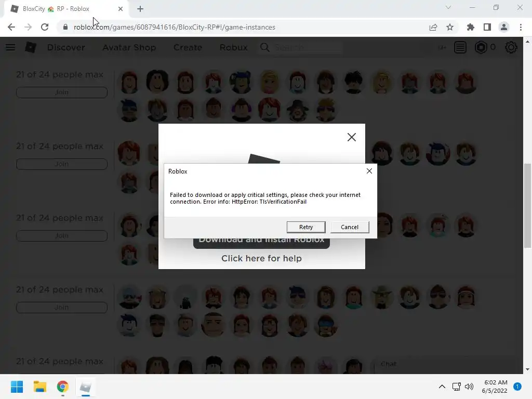
Task: Open File Explorer from taskbar
Action: (39, 387)
